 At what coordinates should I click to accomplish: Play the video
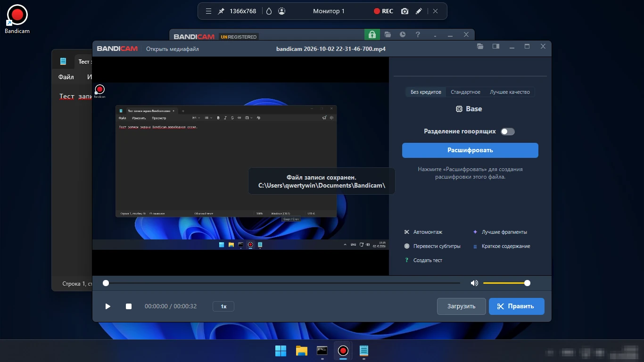(108, 306)
